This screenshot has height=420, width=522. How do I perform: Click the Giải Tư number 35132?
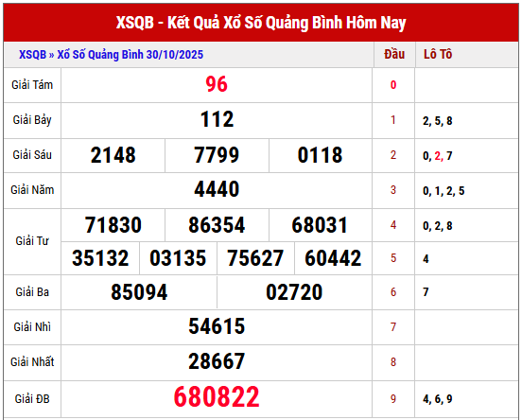[x=100, y=258]
